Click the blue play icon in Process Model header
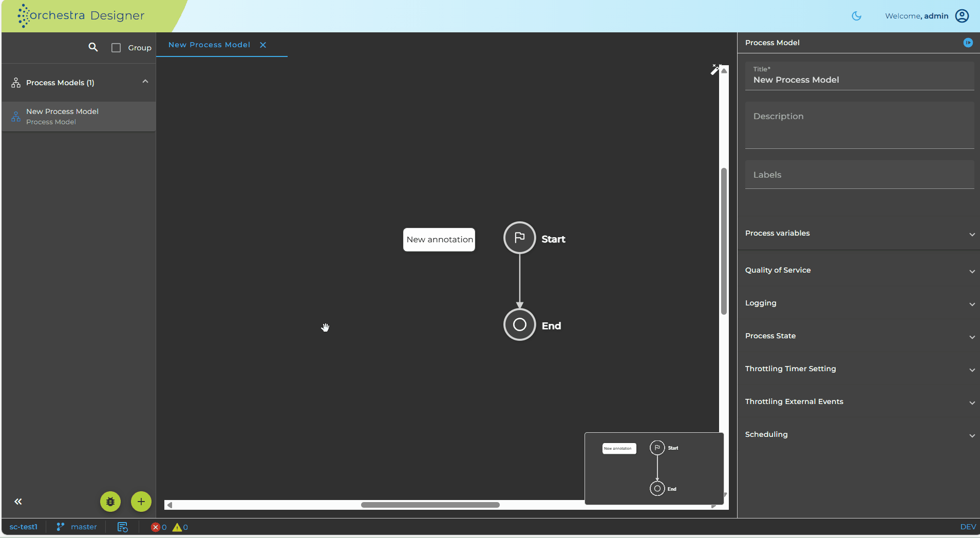The height and width of the screenshot is (538, 980). pos(968,43)
